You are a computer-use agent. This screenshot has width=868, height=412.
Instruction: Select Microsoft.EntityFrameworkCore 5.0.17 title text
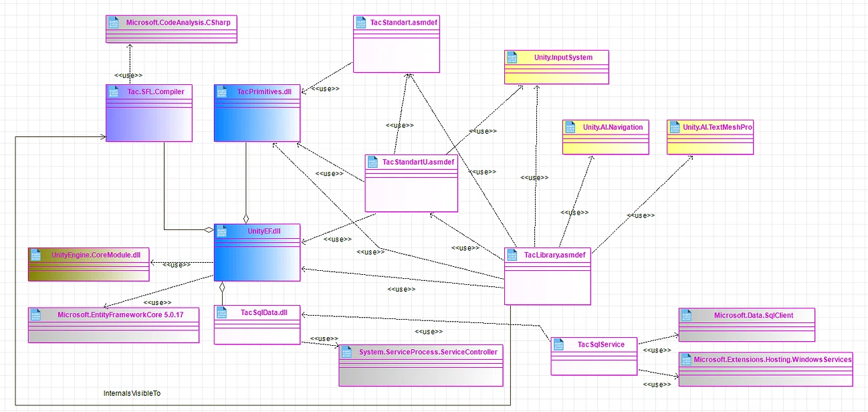120,314
